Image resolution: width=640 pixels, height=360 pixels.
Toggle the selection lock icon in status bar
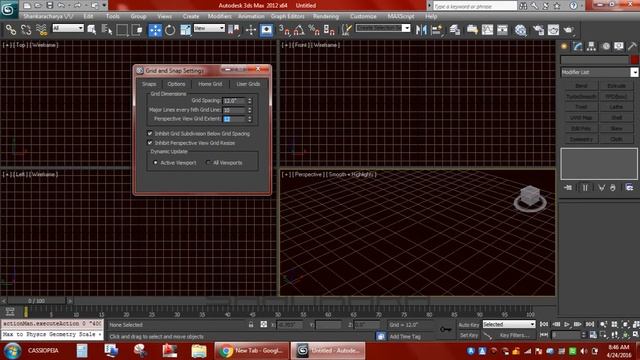251,324
